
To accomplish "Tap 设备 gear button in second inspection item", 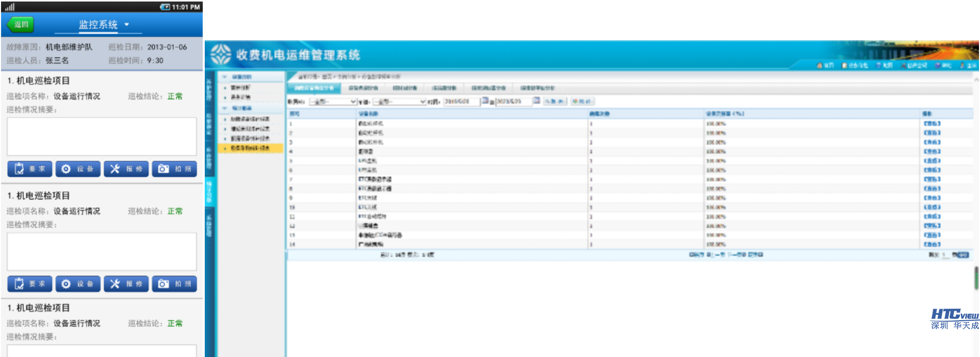I will pos(78,284).
